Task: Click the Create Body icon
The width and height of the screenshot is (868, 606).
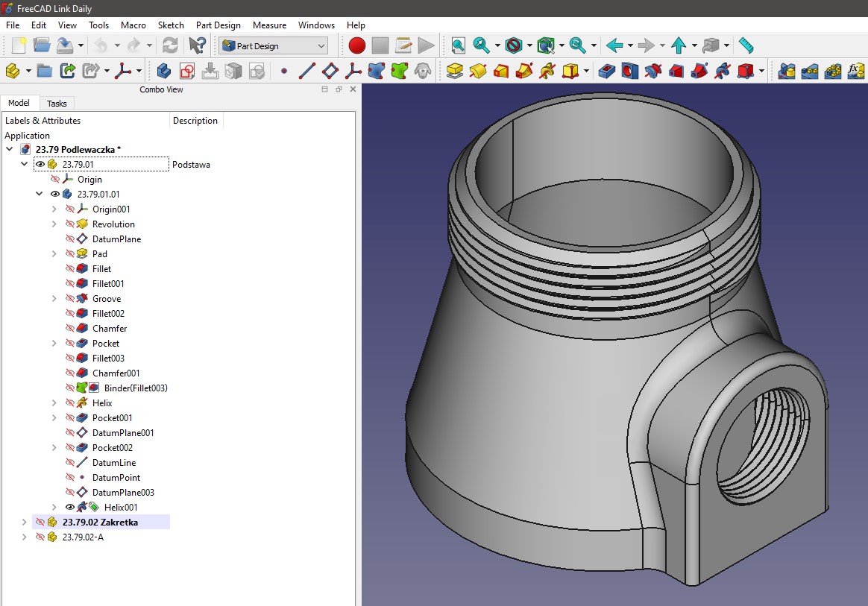Action: pos(164,71)
